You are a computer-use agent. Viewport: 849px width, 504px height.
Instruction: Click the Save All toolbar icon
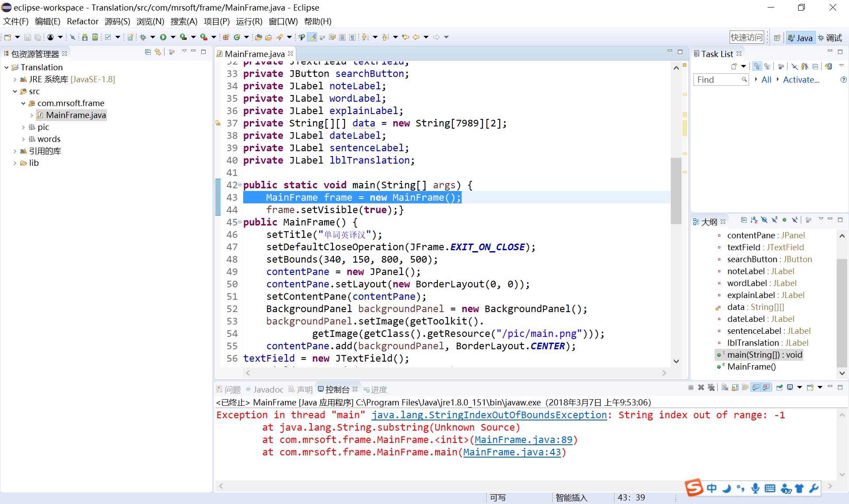pyautogui.click(x=38, y=37)
